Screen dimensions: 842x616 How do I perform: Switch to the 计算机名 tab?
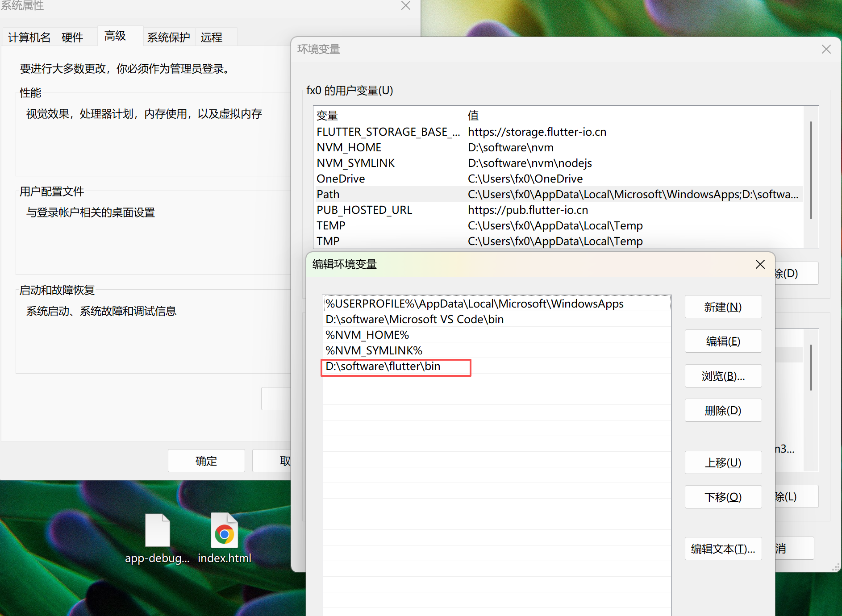point(28,37)
